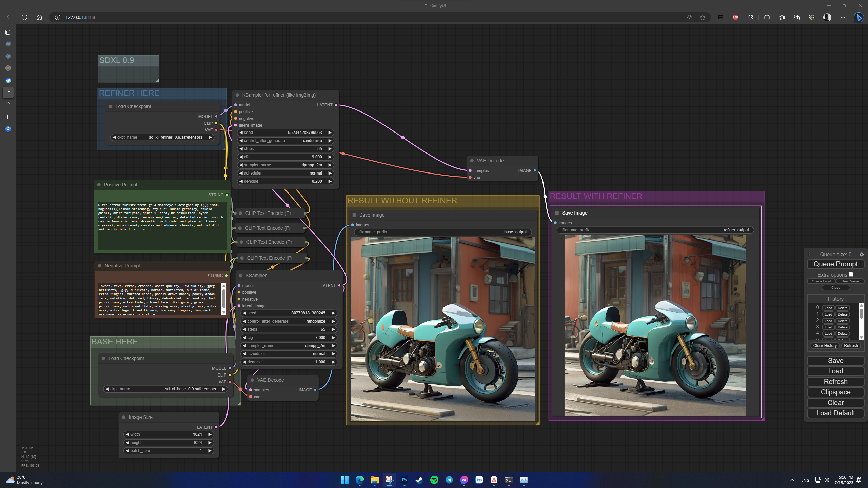Collapse the Negative Prompt node

click(x=100, y=266)
